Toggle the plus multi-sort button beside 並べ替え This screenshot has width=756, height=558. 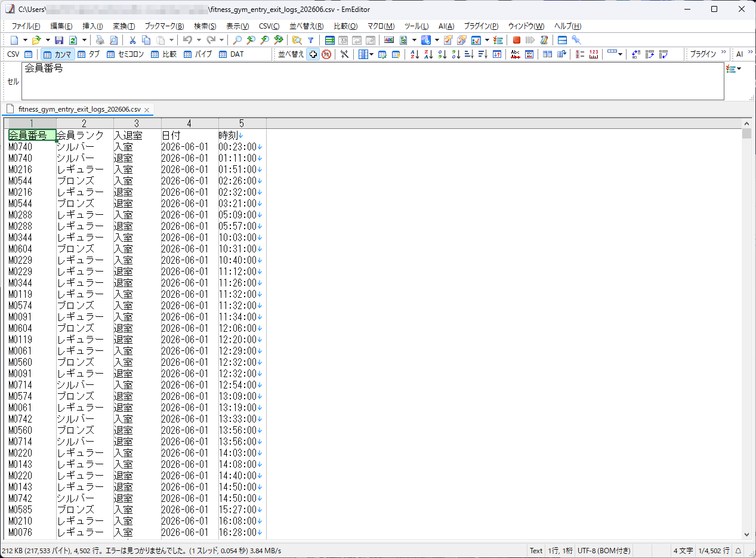point(313,54)
